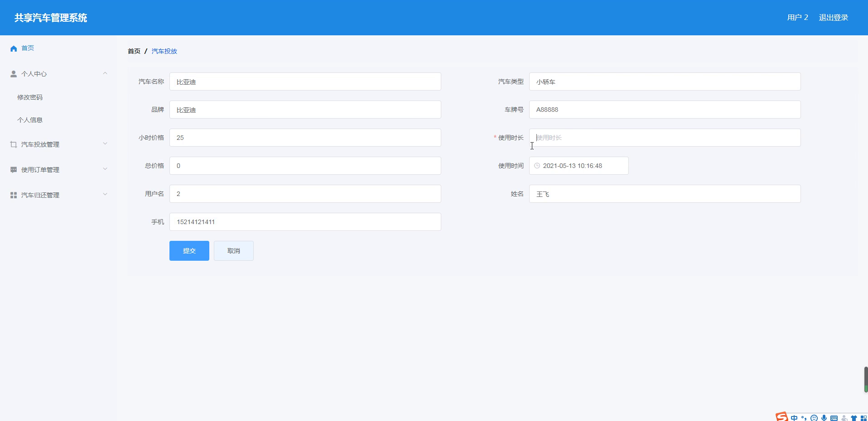The width and height of the screenshot is (868, 421).
Task: Click the 提交 submit button
Action: coord(189,251)
